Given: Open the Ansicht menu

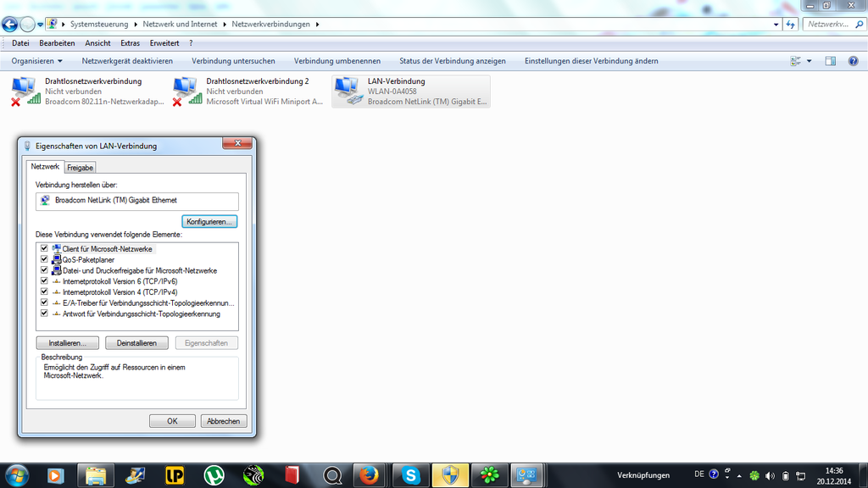Looking at the screenshot, I should click(x=97, y=43).
